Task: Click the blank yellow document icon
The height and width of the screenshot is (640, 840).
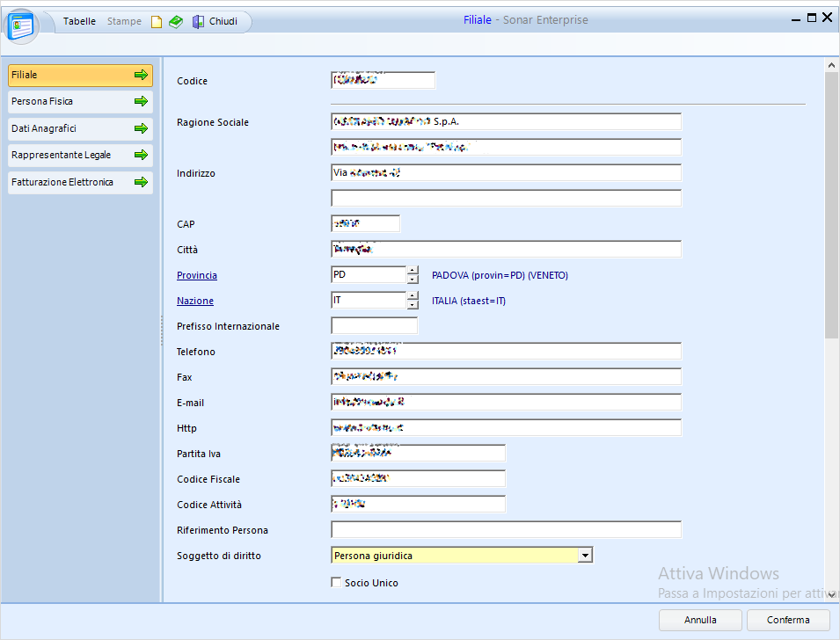Action: pos(157,22)
